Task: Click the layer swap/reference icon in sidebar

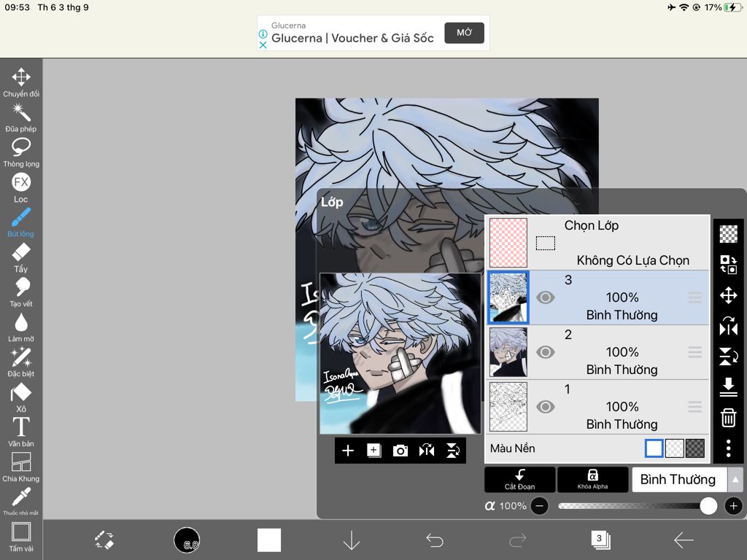Action: [729, 264]
